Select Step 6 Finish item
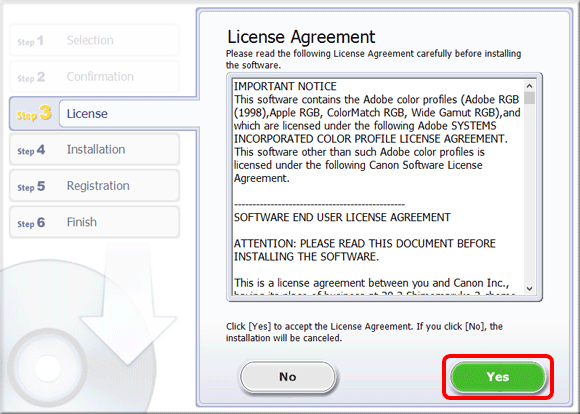 95,222
